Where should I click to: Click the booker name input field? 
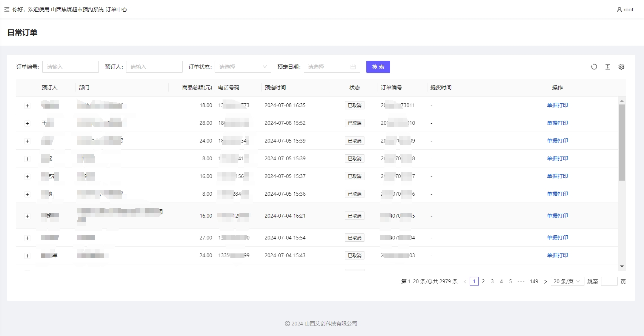coord(154,67)
